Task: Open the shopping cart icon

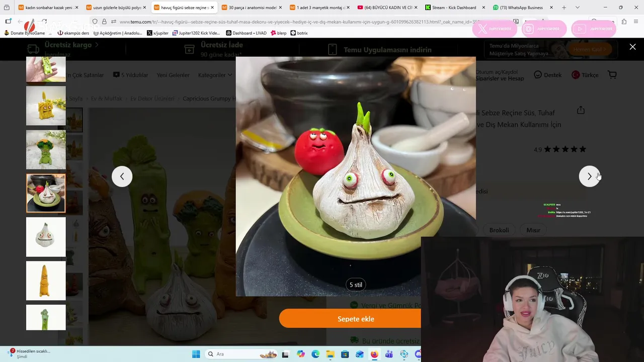Action: [x=612, y=75]
